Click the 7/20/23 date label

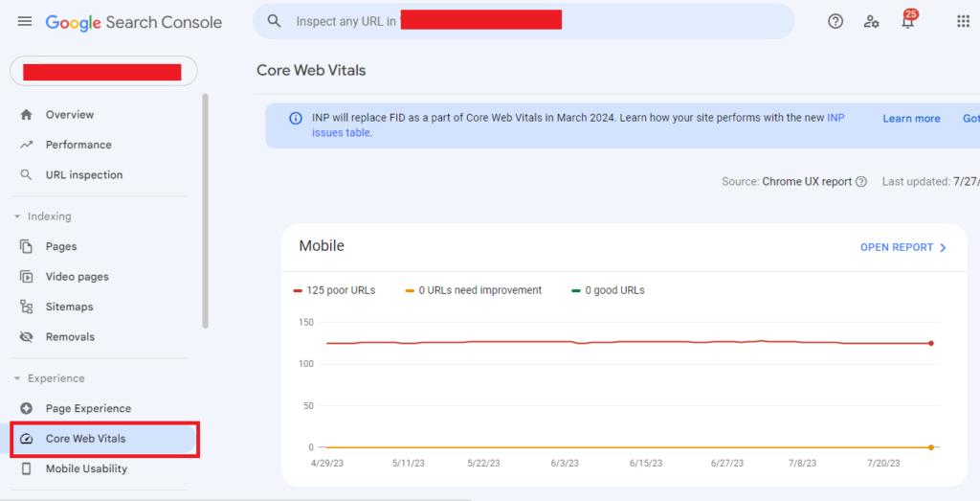pos(883,464)
